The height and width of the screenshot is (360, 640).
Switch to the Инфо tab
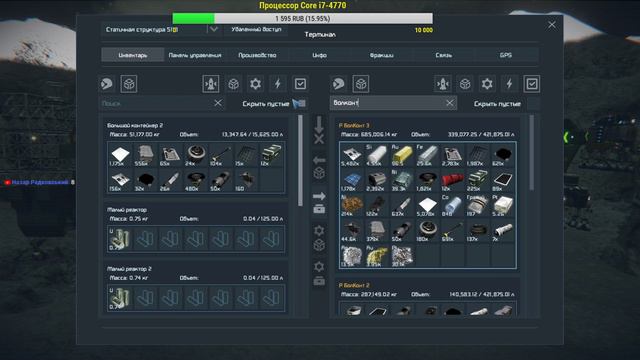319,55
